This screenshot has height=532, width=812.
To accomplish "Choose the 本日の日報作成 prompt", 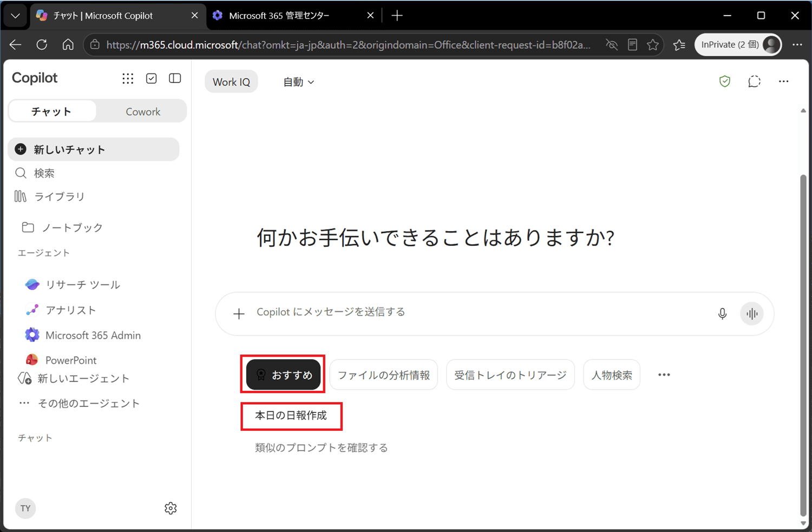I will click(x=291, y=416).
